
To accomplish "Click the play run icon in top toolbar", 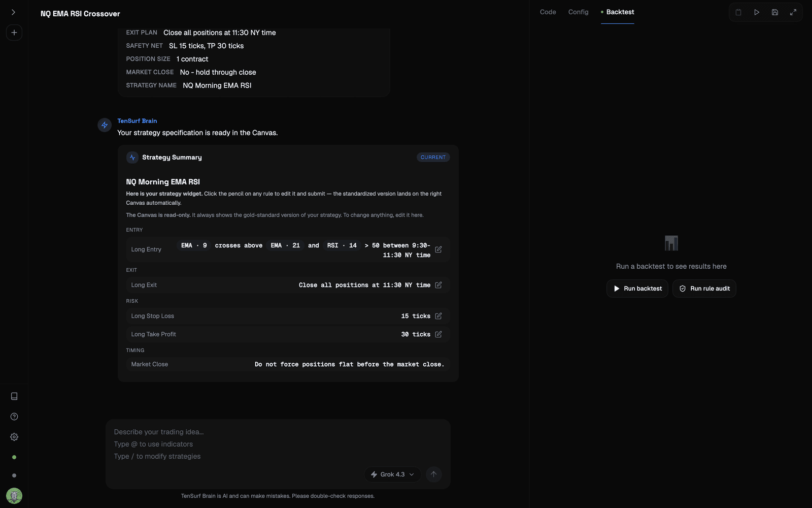I will 757,12.
